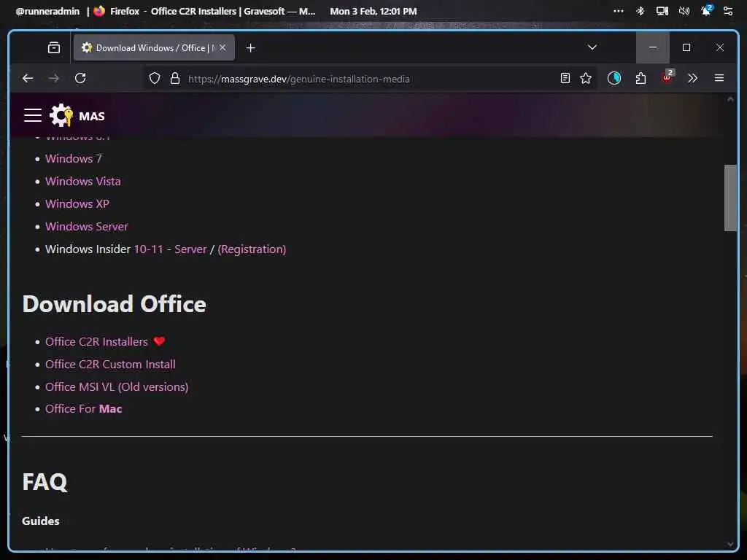Viewport: 747px width, 560px height.
Task: Reload the page with the refresh icon
Action: [x=80, y=78]
